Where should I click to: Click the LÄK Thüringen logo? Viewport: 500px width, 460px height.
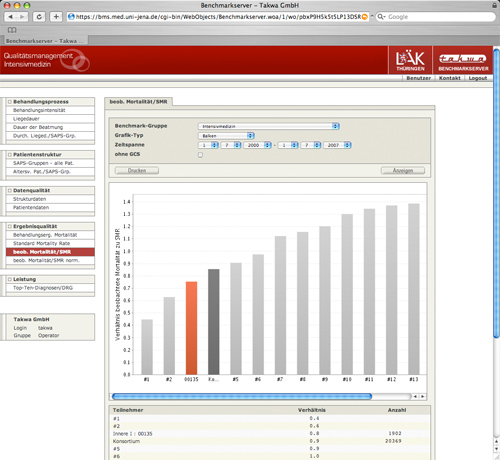[x=410, y=60]
